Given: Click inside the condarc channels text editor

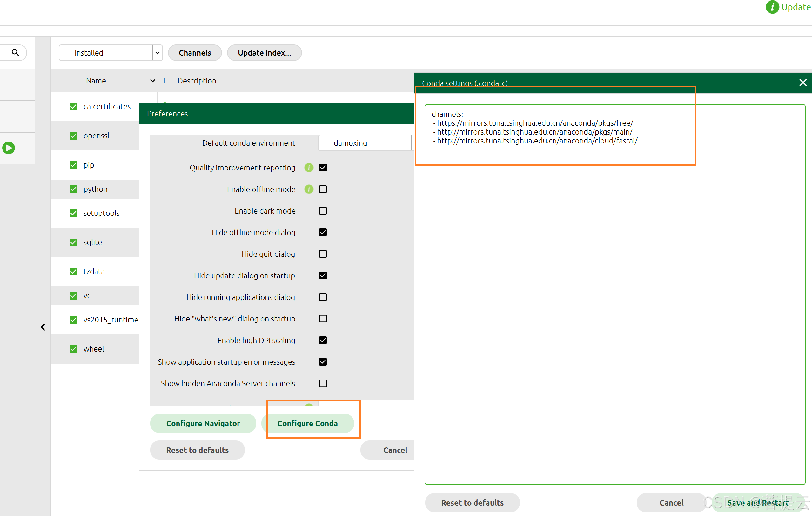Looking at the screenshot, I should 614,293.
